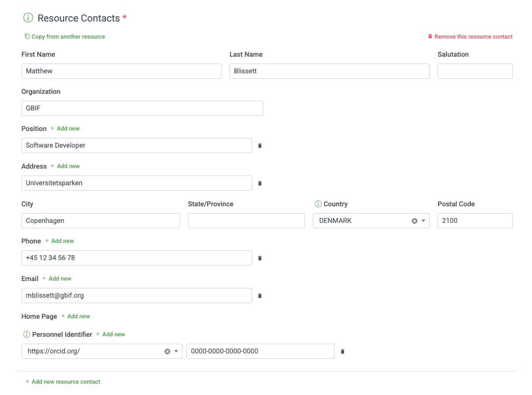The height and width of the screenshot is (395, 532).
Task: Click the Resource Contacts info icon
Action: 28,18
